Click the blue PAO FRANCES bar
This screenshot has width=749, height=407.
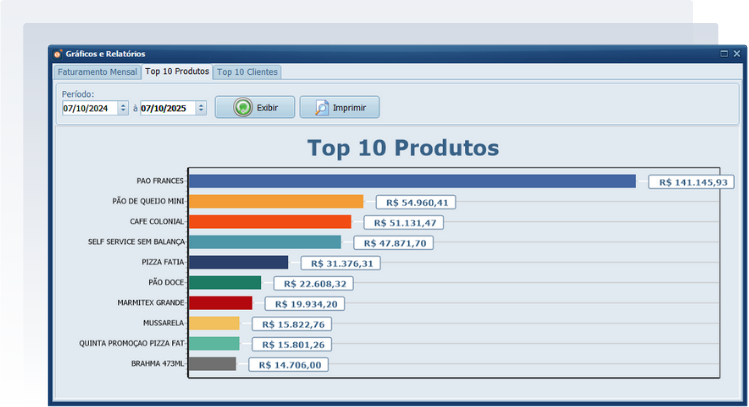point(412,181)
